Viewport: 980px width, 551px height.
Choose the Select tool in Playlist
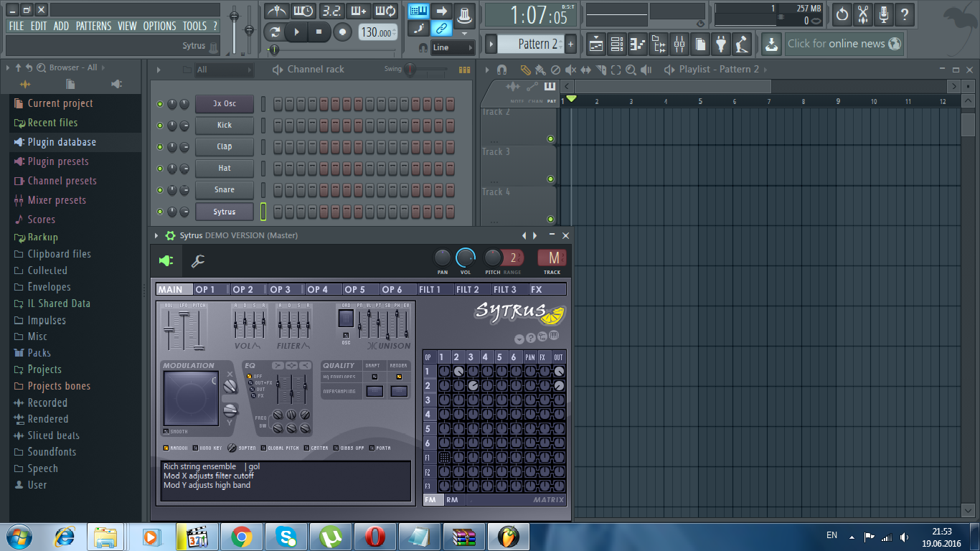(616, 70)
